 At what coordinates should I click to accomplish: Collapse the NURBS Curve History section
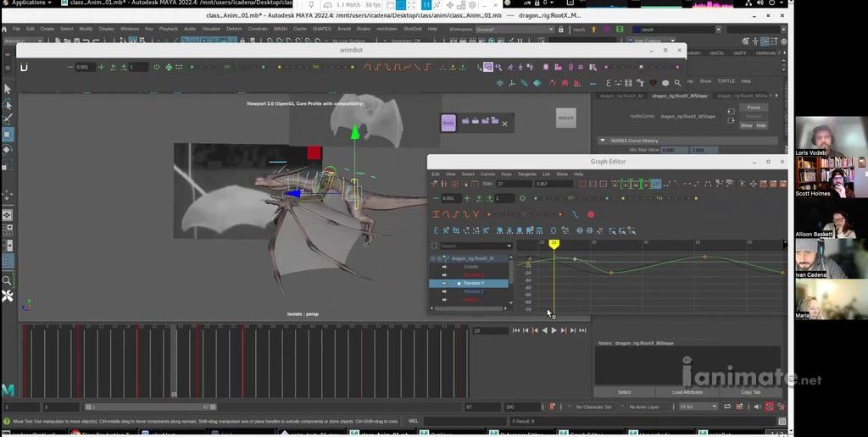603,141
